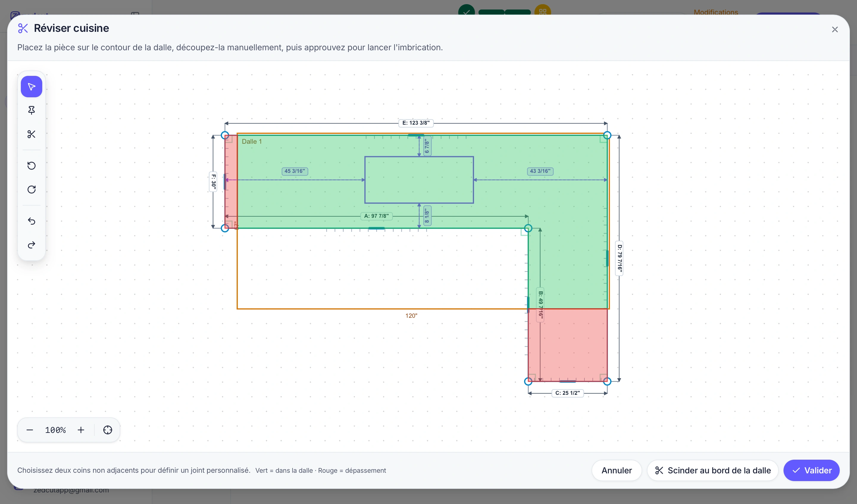Select corner handle left of label C
Screen dimensions: 857x504
528,381
